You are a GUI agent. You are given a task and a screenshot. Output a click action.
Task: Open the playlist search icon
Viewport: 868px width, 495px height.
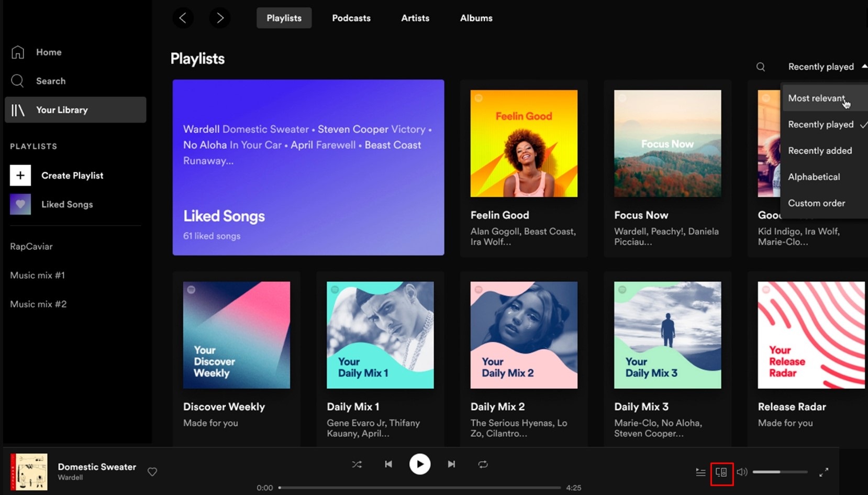[760, 67]
